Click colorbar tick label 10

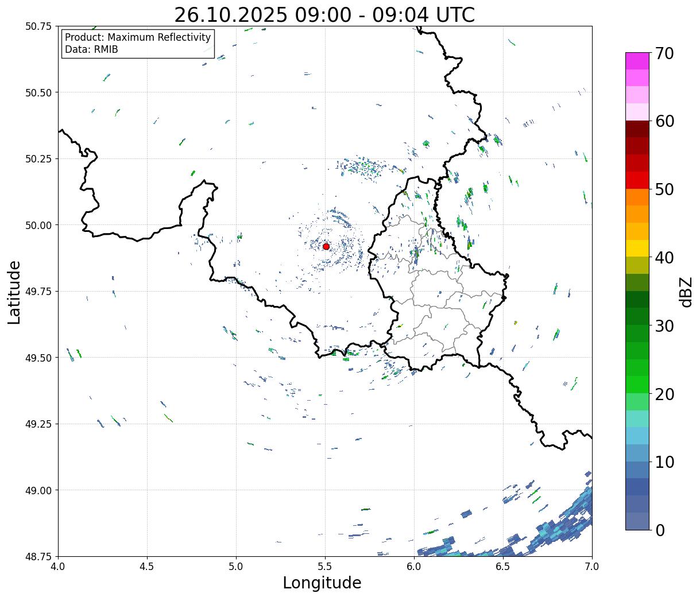click(664, 462)
